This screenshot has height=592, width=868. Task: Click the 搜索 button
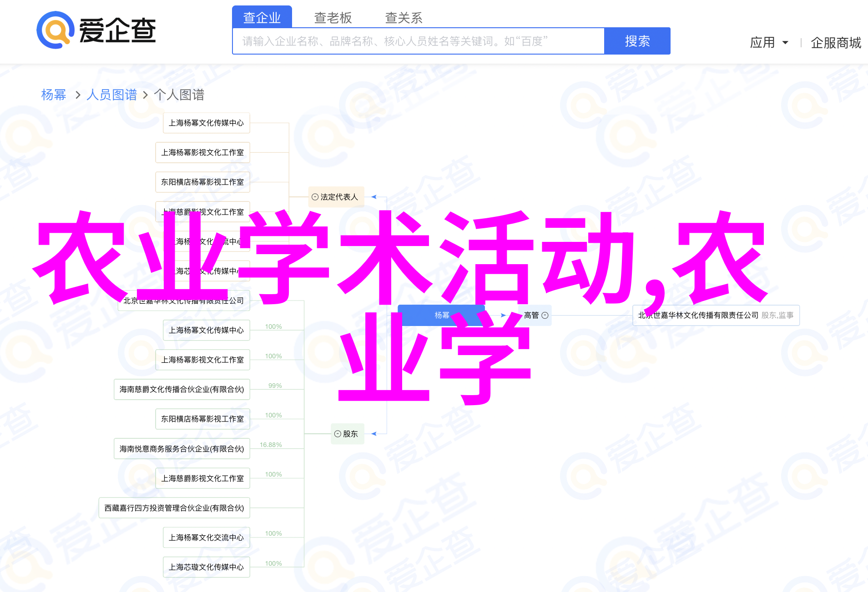click(637, 41)
